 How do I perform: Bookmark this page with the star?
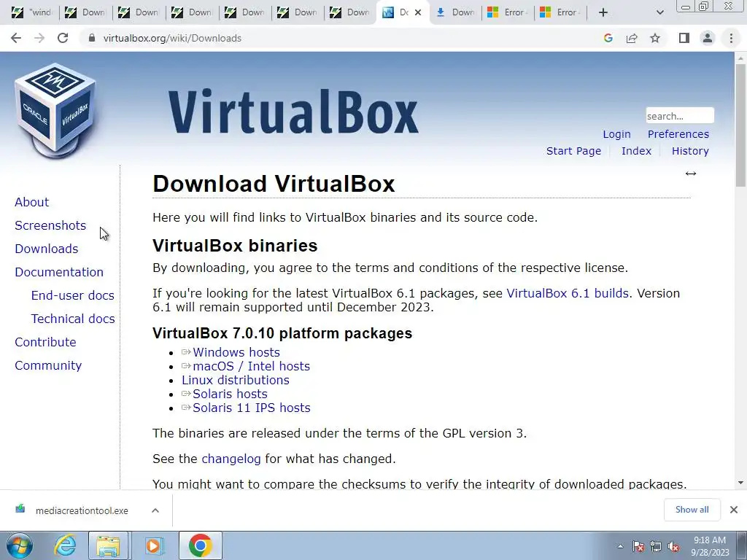656,38
